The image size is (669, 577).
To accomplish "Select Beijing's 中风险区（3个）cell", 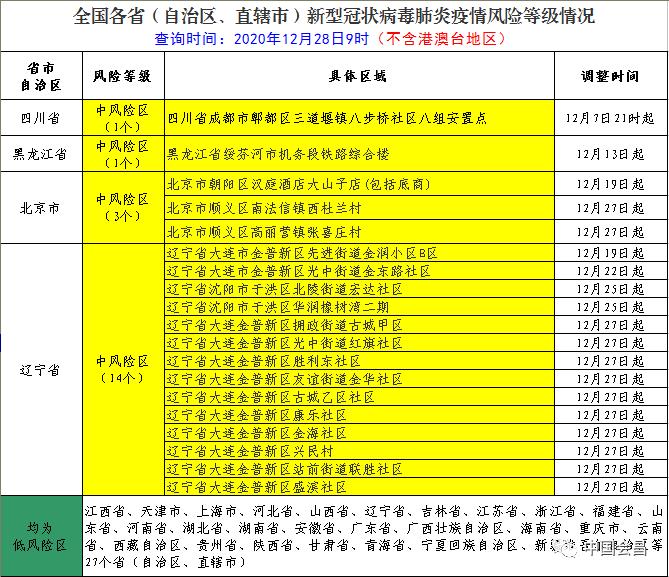I will pyautogui.click(x=123, y=208).
